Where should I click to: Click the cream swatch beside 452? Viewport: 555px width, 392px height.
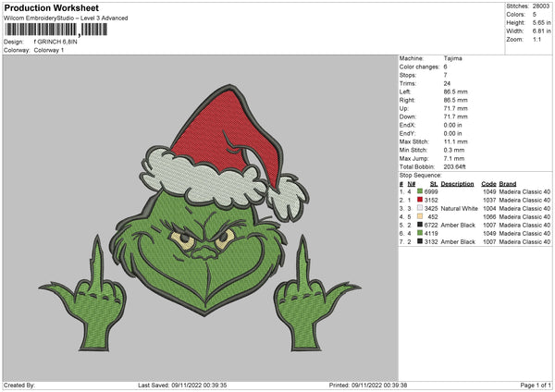coord(420,216)
